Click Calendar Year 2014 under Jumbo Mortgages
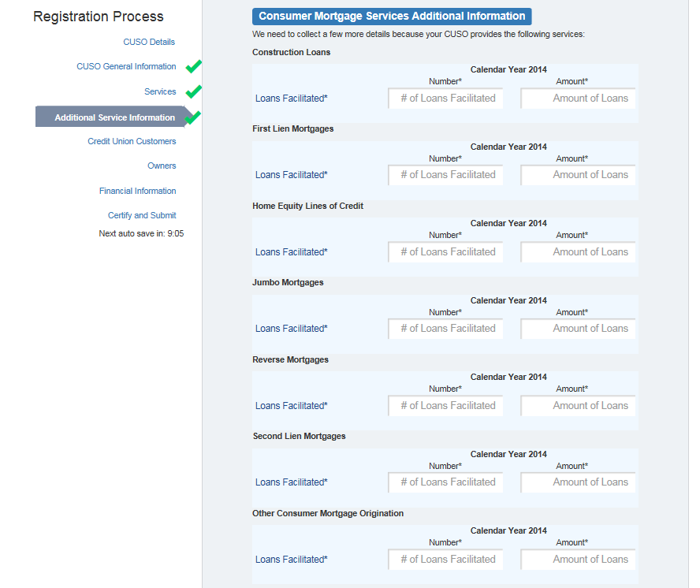Screen dimensions: 700x588 point(508,300)
